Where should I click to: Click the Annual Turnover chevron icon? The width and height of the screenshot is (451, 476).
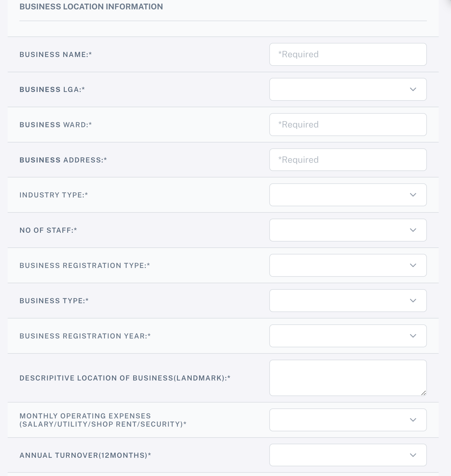tap(413, 455)
